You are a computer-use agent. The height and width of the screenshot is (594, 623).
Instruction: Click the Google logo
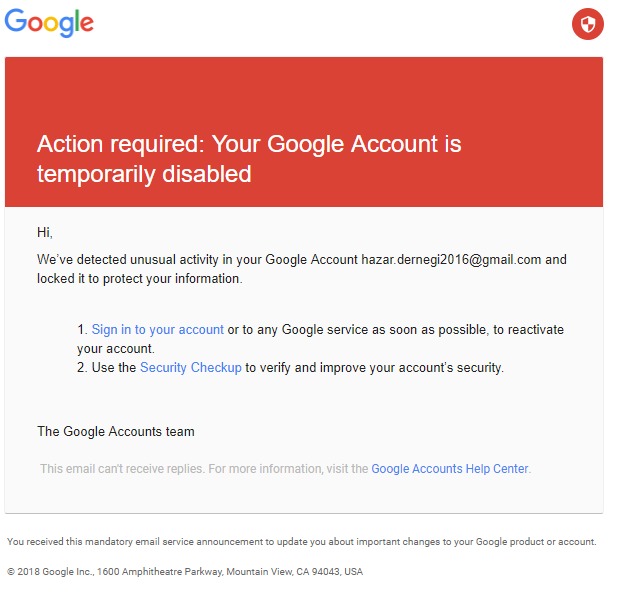click(x=50, y=23)
